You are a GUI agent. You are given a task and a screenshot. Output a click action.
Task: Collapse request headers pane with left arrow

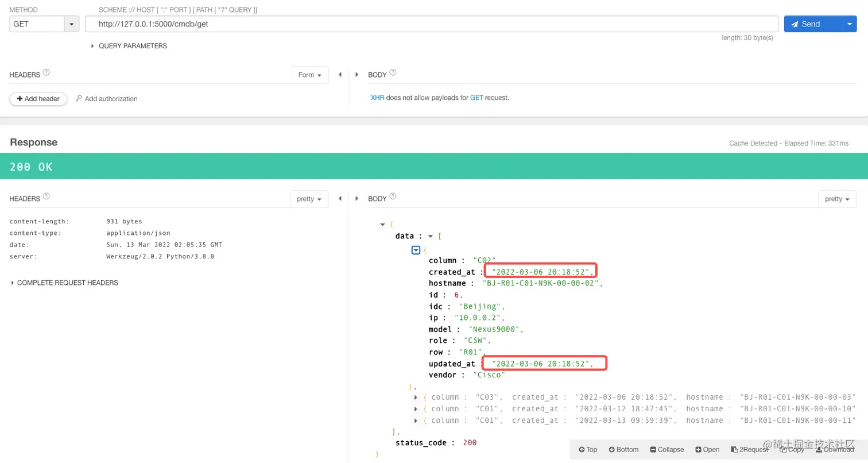click(x=340, y=75)
